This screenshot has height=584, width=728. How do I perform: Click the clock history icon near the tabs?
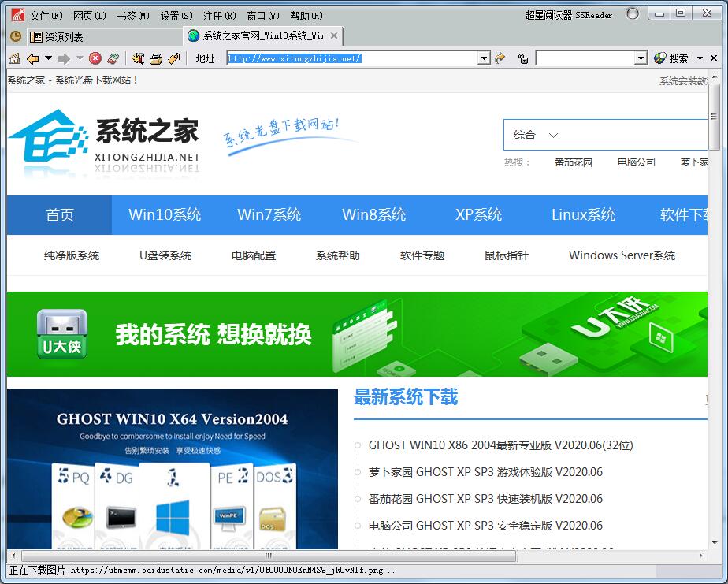(16, 36)
